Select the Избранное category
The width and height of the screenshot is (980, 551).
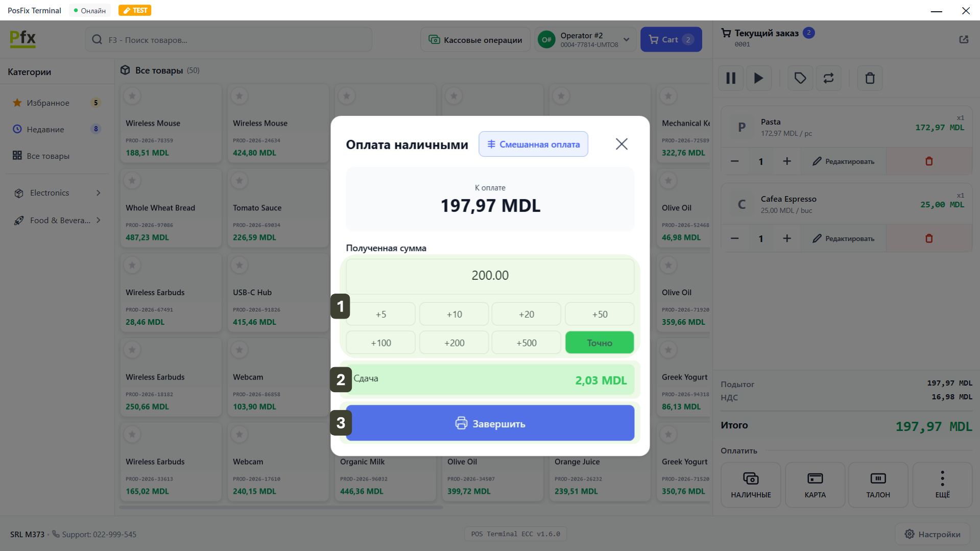click(48, 103)
